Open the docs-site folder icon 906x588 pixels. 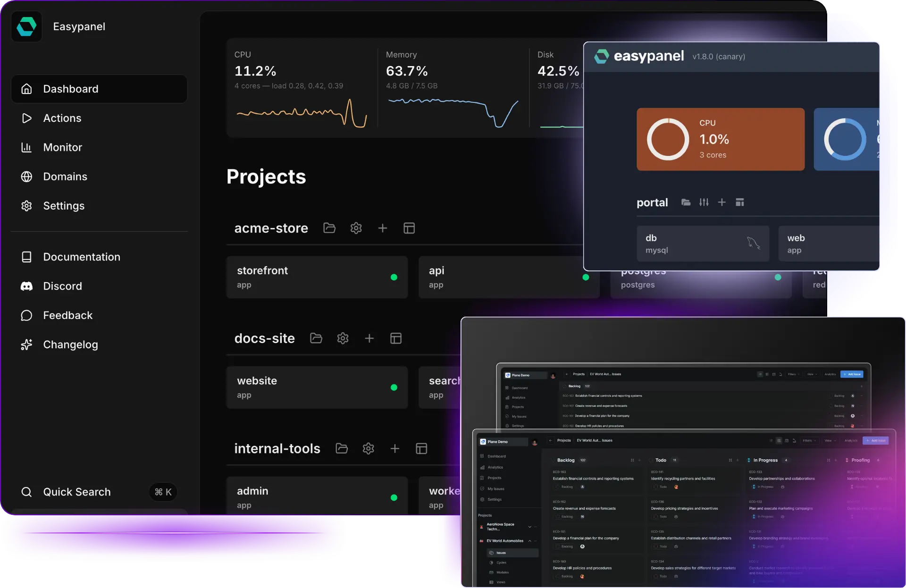pyautogui.click(x=316, y=338)
